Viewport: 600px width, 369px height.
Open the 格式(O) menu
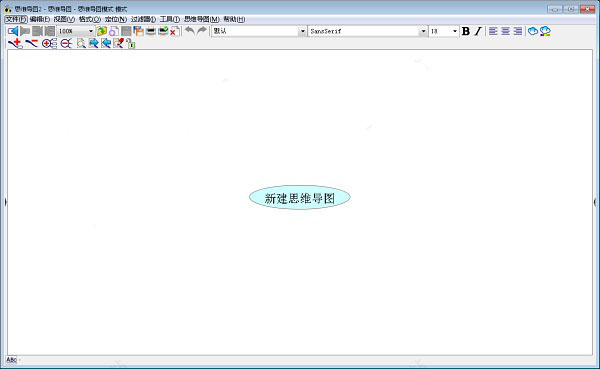[x=90, y=19]
